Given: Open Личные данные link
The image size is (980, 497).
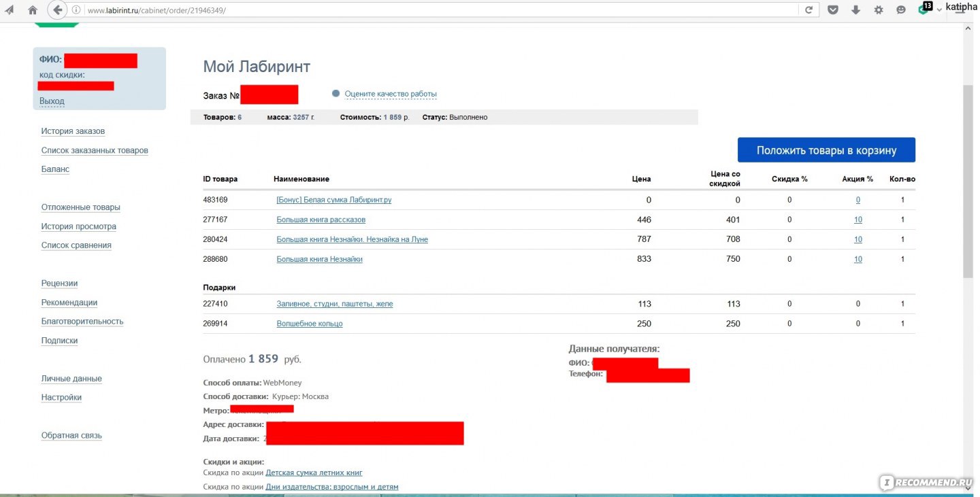Looking at the screenshot, I should [71, 379].
